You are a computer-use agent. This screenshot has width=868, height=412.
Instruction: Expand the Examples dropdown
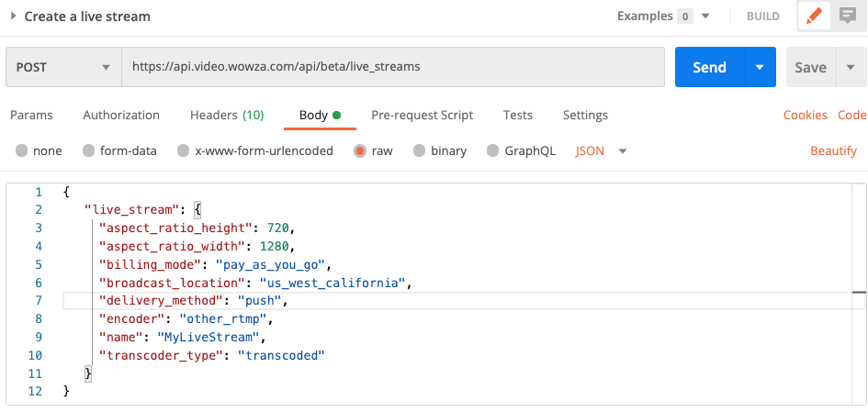pos(705,16)
